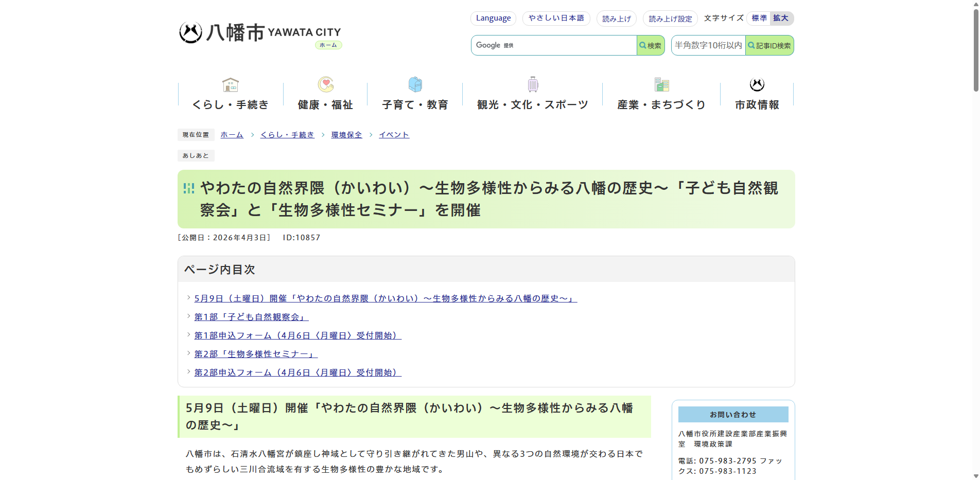Click the heart icon above 健康・福祉
This screenshot has width=980, height=480.
(325, 84)
